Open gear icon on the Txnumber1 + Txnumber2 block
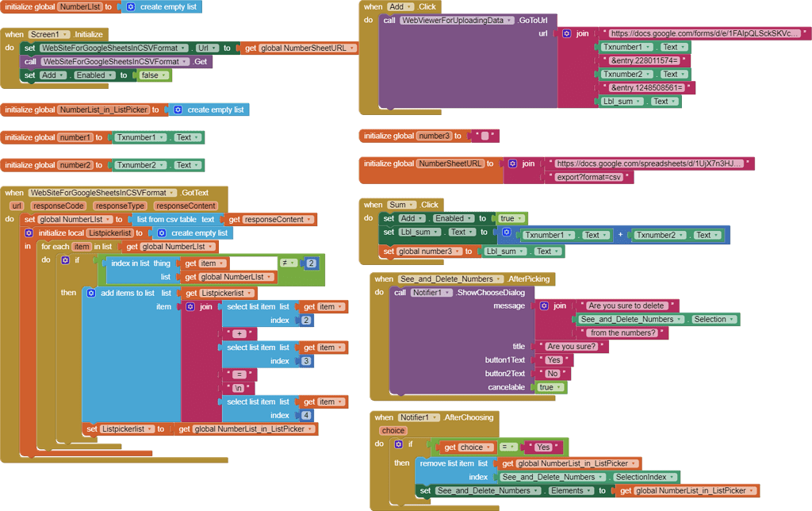 (507, 232)
